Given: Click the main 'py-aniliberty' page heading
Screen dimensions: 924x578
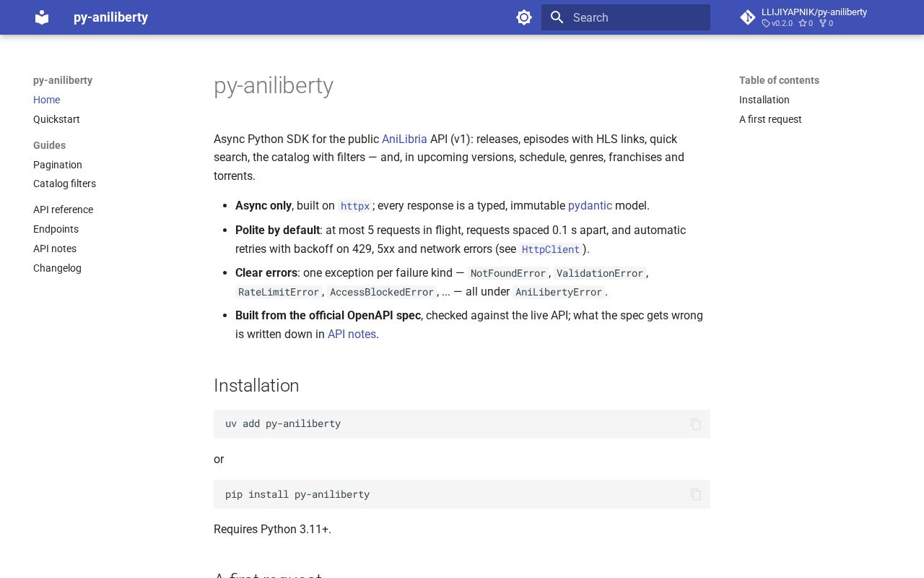Looking at the screenshot, I should click(x=274, y=85).
